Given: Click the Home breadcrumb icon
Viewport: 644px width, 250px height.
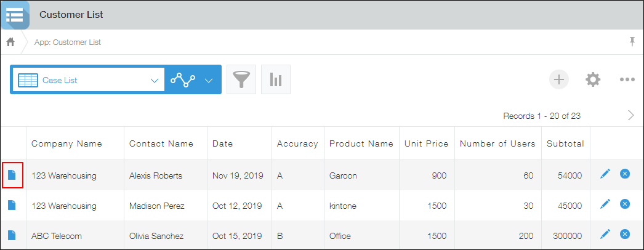Looking at the screenshot, I should click(x=10, y=42).
